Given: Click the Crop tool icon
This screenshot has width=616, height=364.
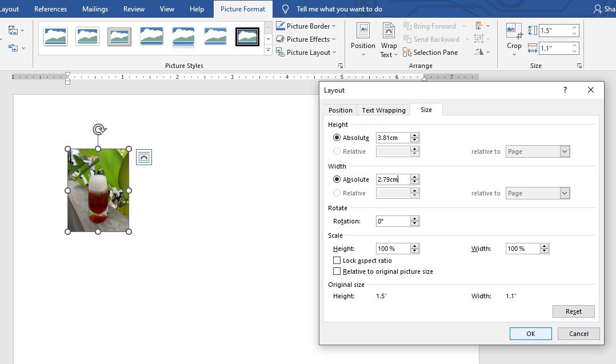Looking at the screenshot, I should pyautogui.click(x=514, y=31).
